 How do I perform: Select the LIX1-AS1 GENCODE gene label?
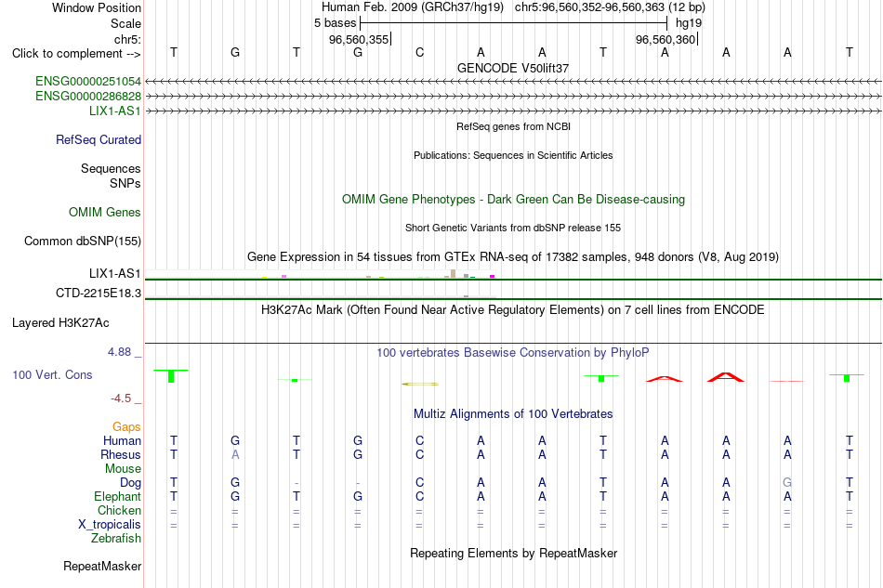(115, 111)
